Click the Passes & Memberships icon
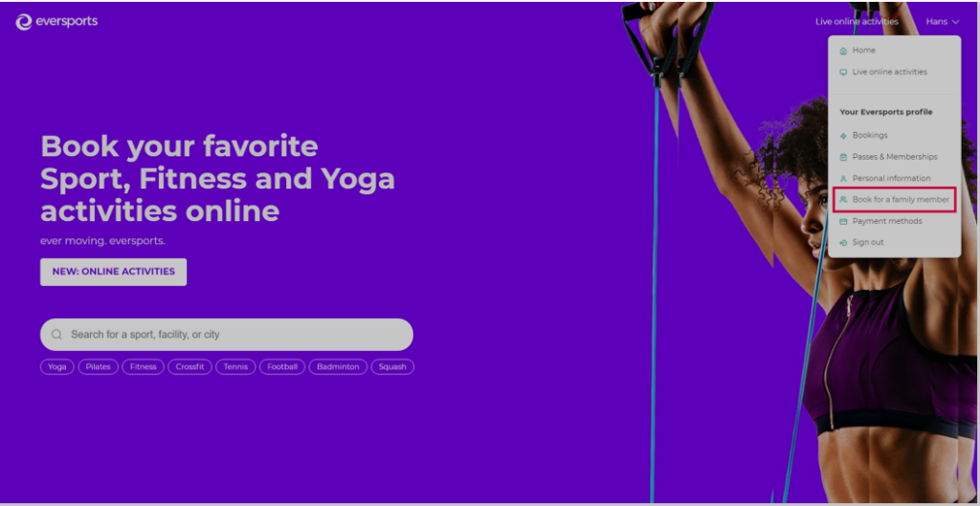 coord(843,158)
